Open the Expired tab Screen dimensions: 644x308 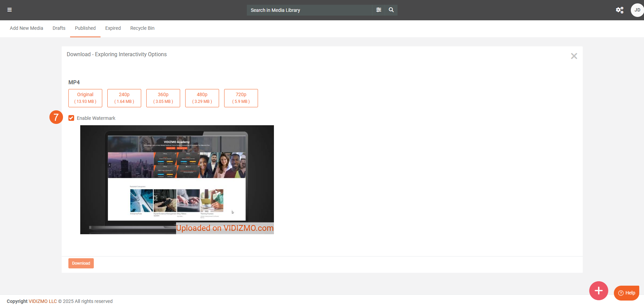(x=113, y=28)
